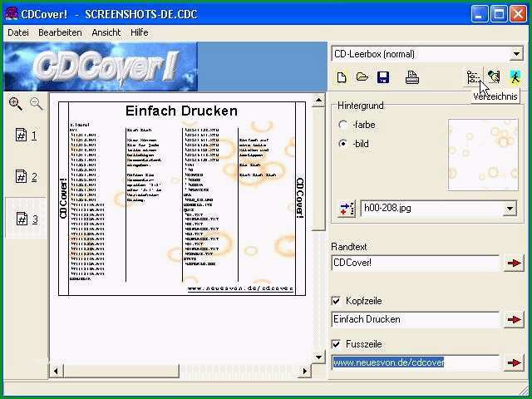Switch to page 1 icon
Viewport: 532px width, 399px height.
[x=26, y=135]
